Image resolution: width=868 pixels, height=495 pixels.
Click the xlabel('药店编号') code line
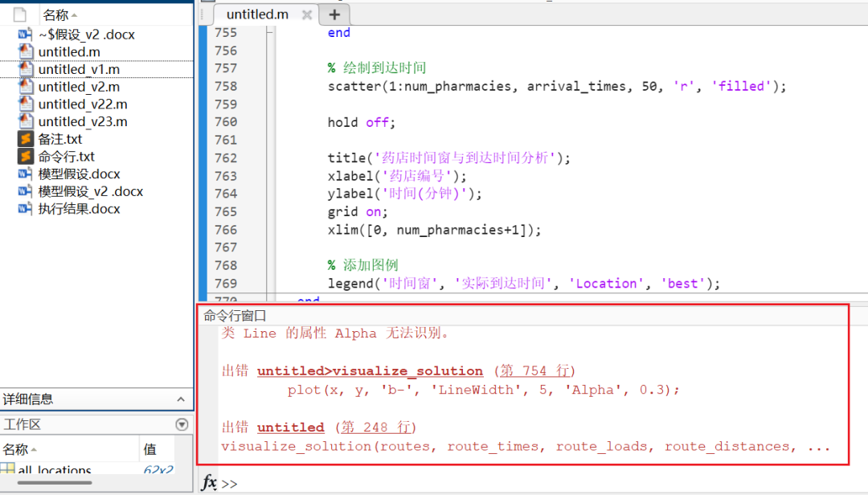(x=397, y=176)
